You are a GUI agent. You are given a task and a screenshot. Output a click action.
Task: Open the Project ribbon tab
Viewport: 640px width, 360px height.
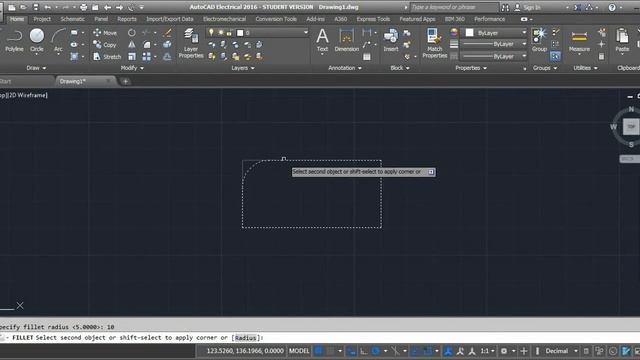[x=42, y=19]
